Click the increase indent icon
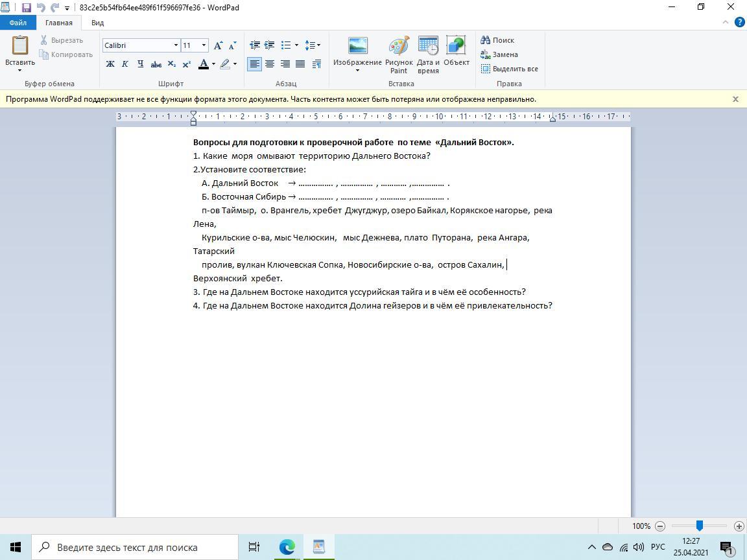This screenshot has height=560, width=747. [270, 45]
